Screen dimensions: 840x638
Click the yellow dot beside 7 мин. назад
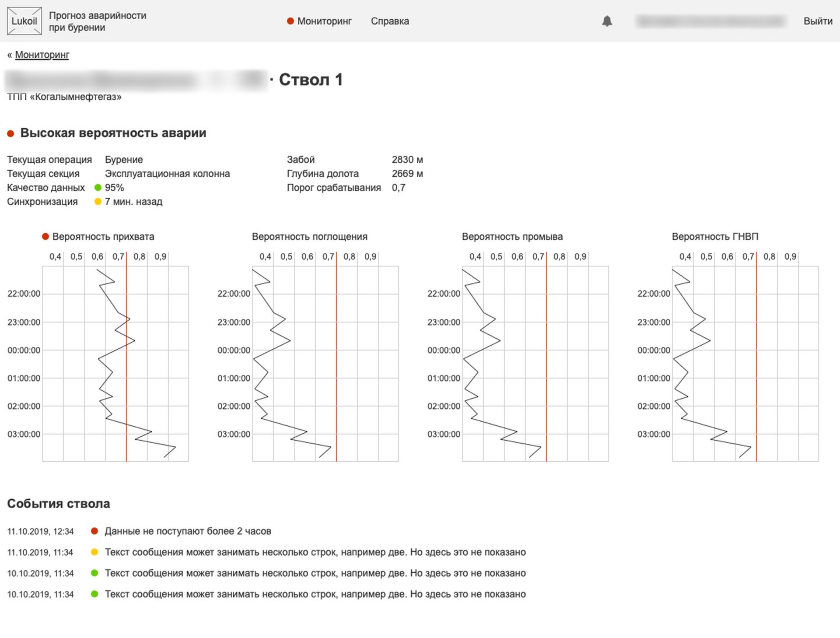[98, 202]
